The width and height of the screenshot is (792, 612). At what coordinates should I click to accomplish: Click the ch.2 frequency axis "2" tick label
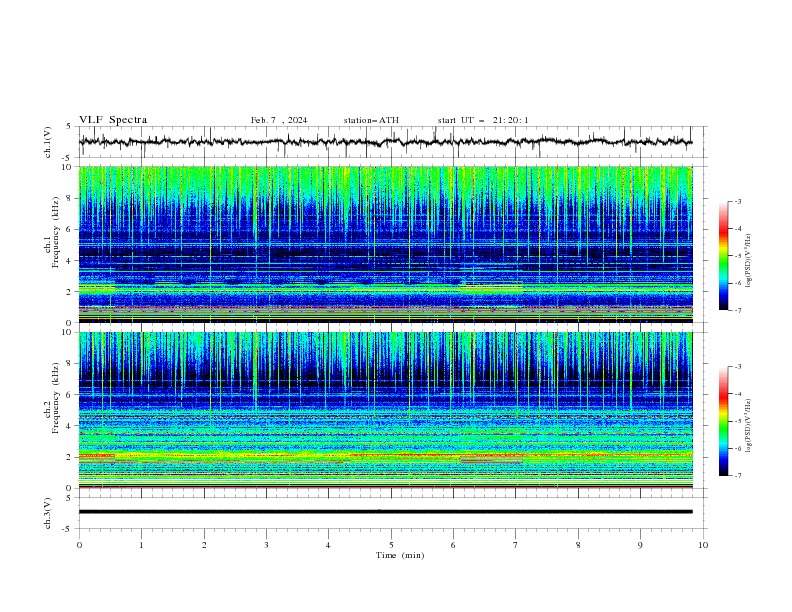click(x=70, y=457)
